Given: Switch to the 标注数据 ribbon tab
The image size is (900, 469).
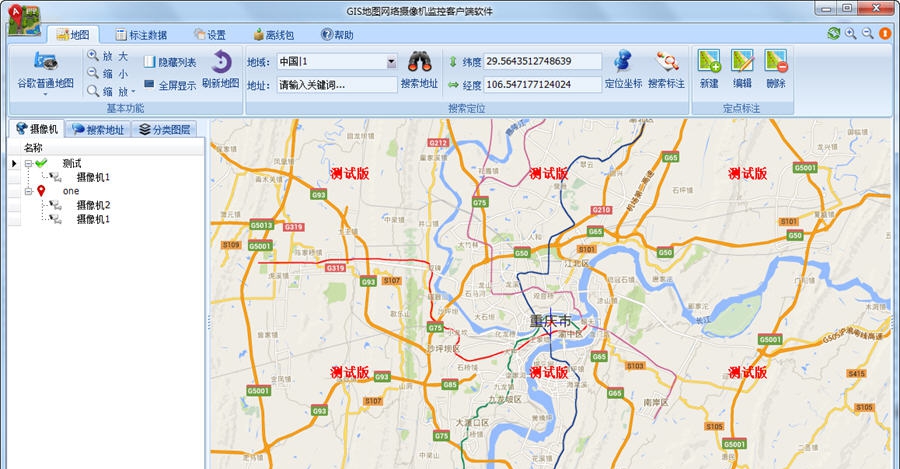Looking at the screenshot, I should [x=141, y=35].
